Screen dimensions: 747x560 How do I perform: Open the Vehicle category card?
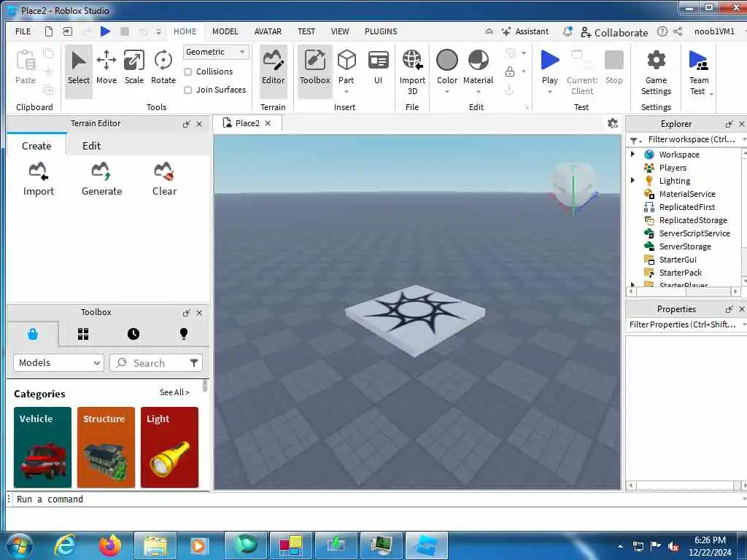[x=42, y=447]
